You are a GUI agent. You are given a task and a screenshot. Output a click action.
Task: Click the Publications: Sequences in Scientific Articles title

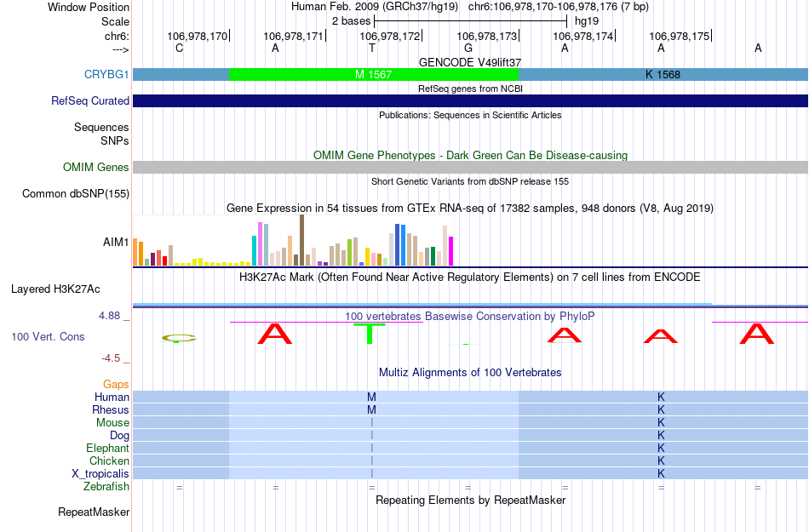(470, 115)
